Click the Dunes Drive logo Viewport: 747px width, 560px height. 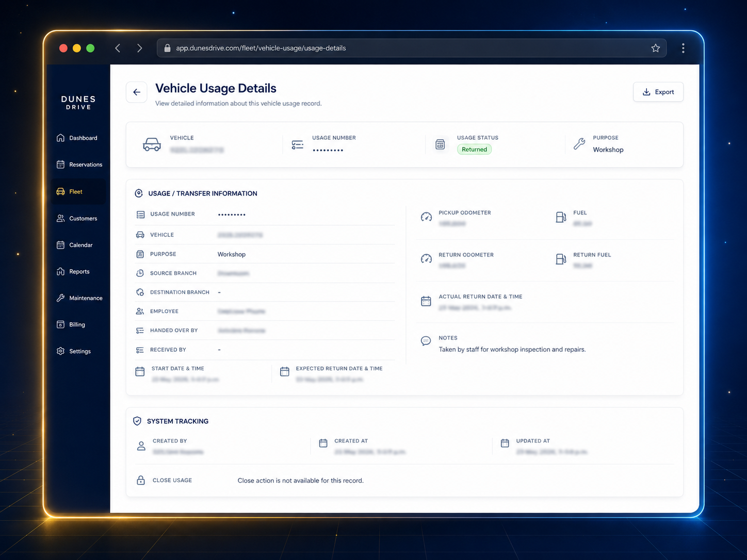click(78, 102)
